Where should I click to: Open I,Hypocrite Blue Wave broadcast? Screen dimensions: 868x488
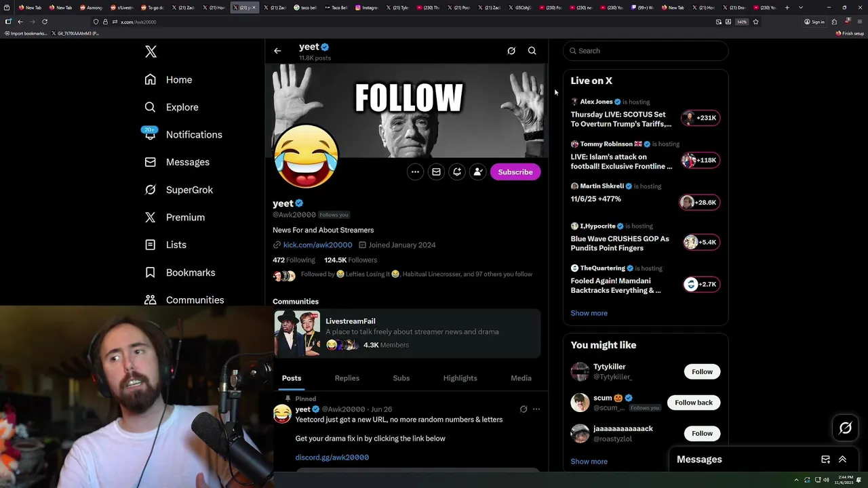(645, 238)
